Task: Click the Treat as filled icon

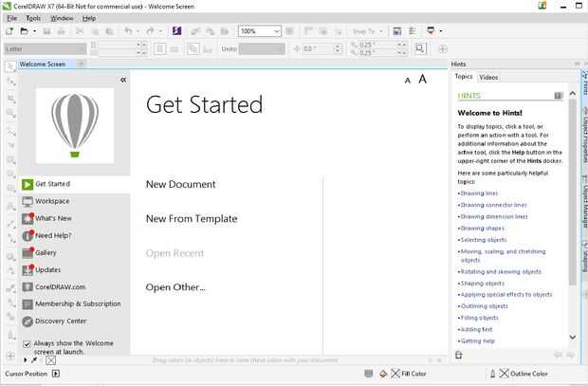Action: [420, 48]
